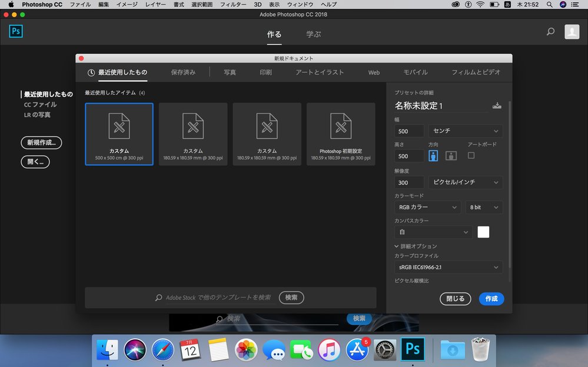Select the Photoshop 初期設定 preset thumbnail

(x=341, y=134)
